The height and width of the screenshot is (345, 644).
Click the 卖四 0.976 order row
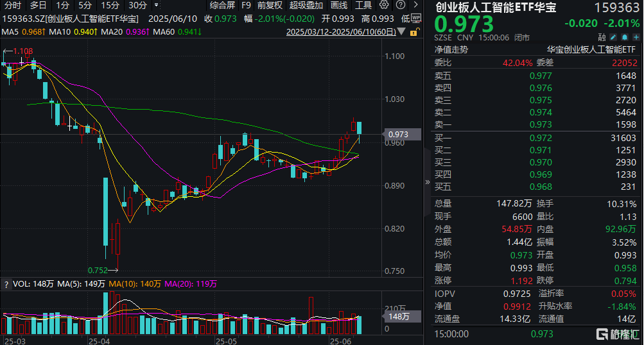point(535,88)
